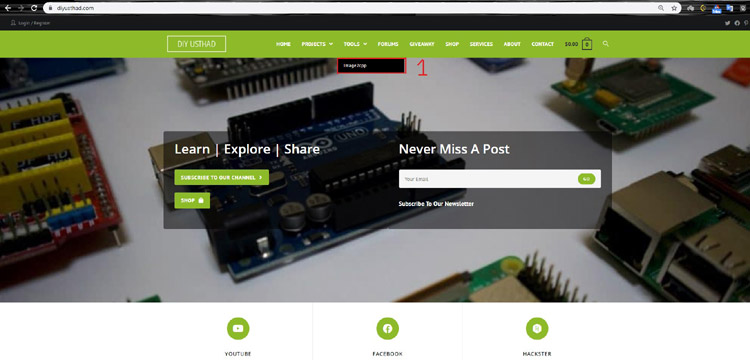Viewport: 750px width, 360px height.
Task: Open the Services menu item
Action: pos(481,44)
